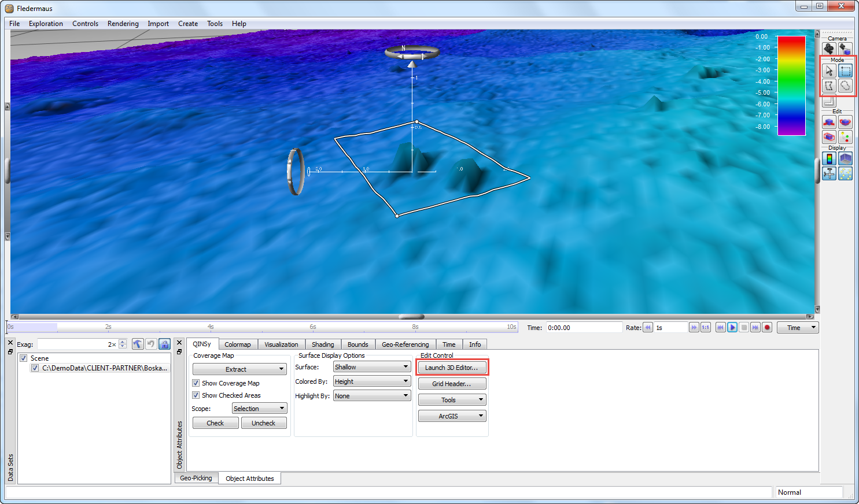
Task: Click the movie camera icon
Action: (829, 49)
